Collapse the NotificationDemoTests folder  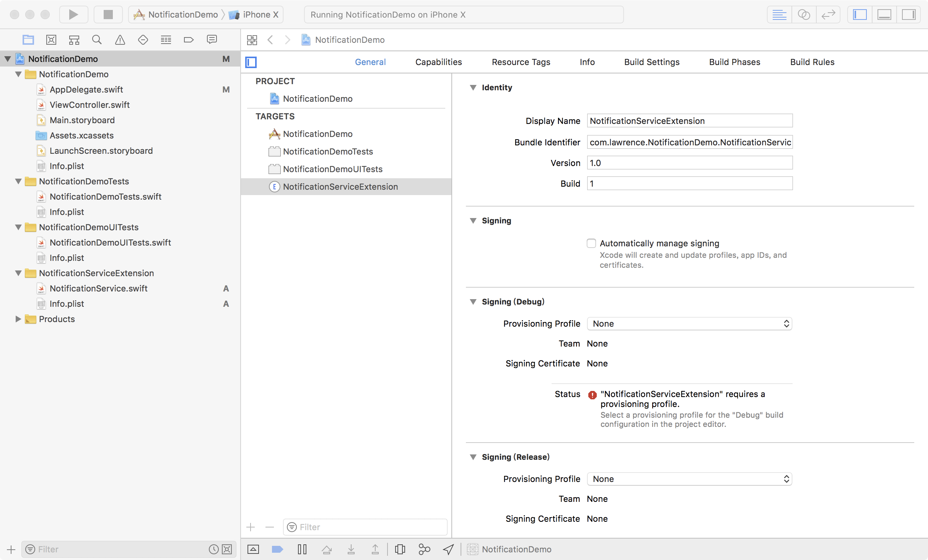18,181
